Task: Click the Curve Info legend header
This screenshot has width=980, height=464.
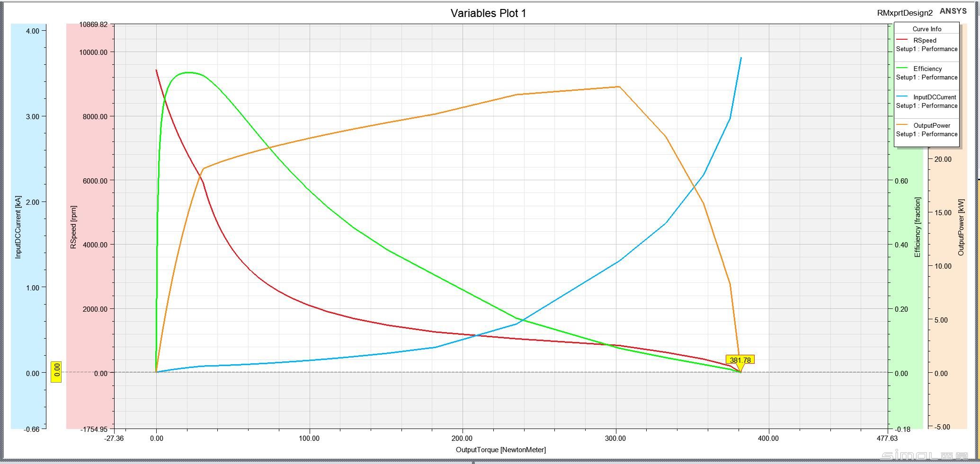Action: pyautogui.click(x=927, y=29)
